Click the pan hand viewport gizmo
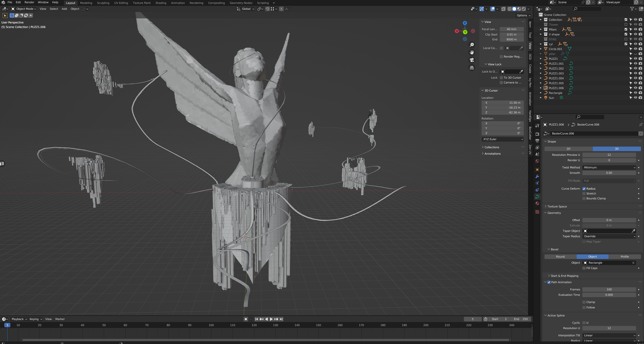 click(472, 53)
